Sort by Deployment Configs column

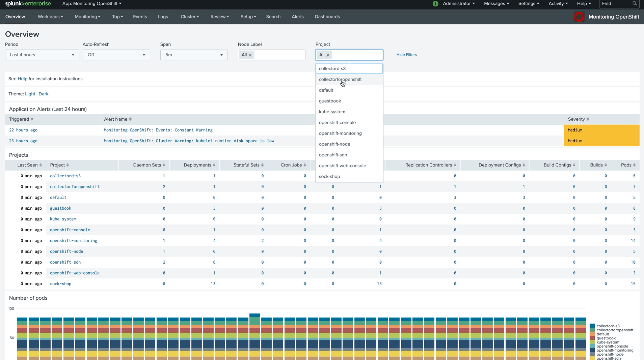pos(502,165)
